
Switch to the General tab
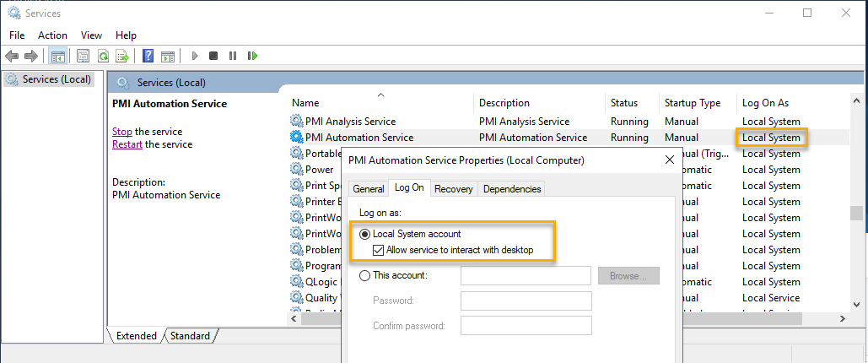[369, 189]
